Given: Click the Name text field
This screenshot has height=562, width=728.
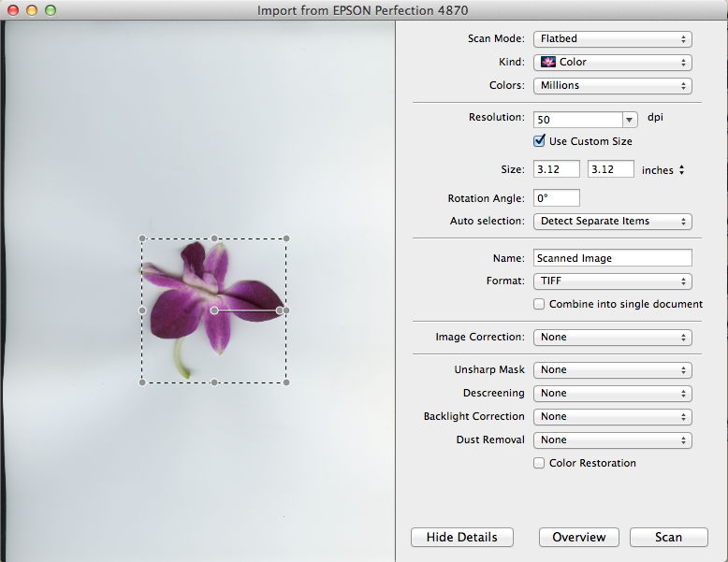Looking at the screenshot, I should pyautogui.click(x=612, y=257).
